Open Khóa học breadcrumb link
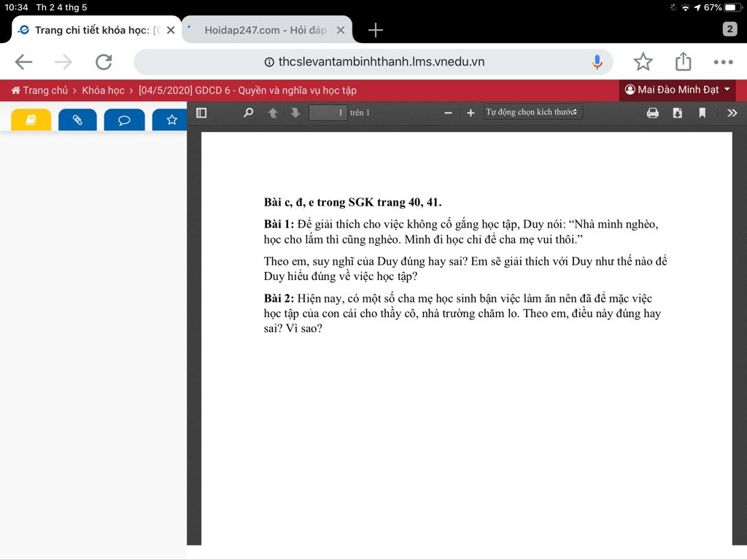The width and height of the screenshot is (747, 560). click(x=103, y=90)
